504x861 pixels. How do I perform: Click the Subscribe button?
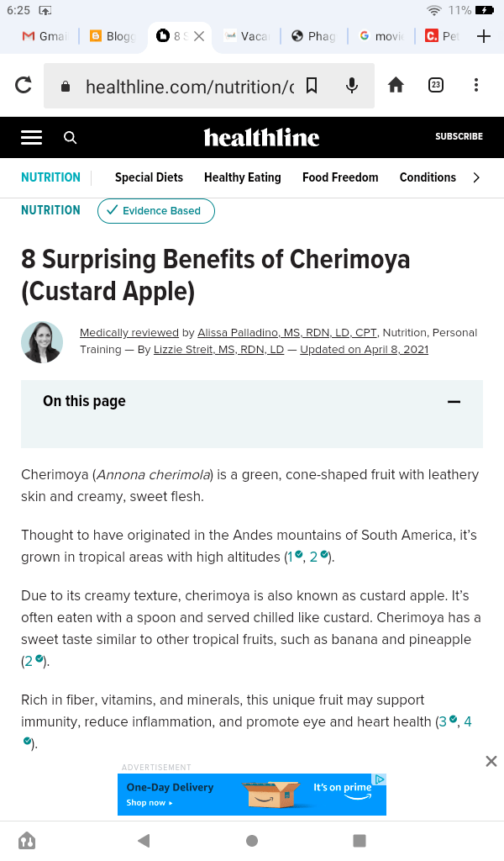point(459,136)
